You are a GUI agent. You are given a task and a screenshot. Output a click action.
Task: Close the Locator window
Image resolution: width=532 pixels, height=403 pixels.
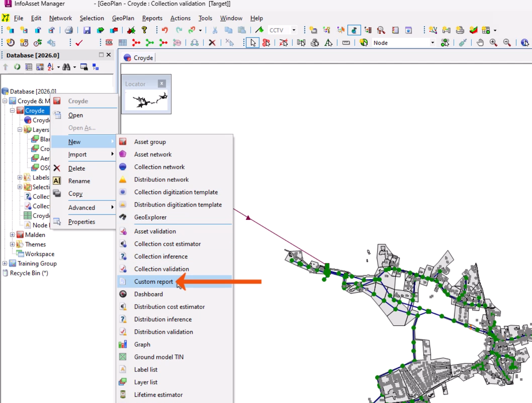point(162,83)
